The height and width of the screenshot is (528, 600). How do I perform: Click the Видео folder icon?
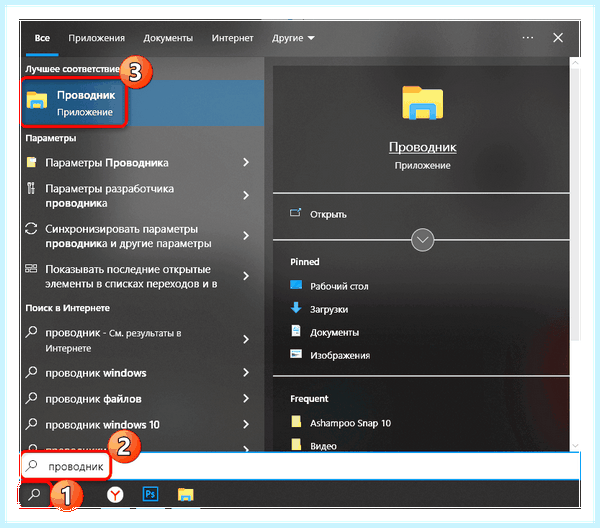point(296,445)
